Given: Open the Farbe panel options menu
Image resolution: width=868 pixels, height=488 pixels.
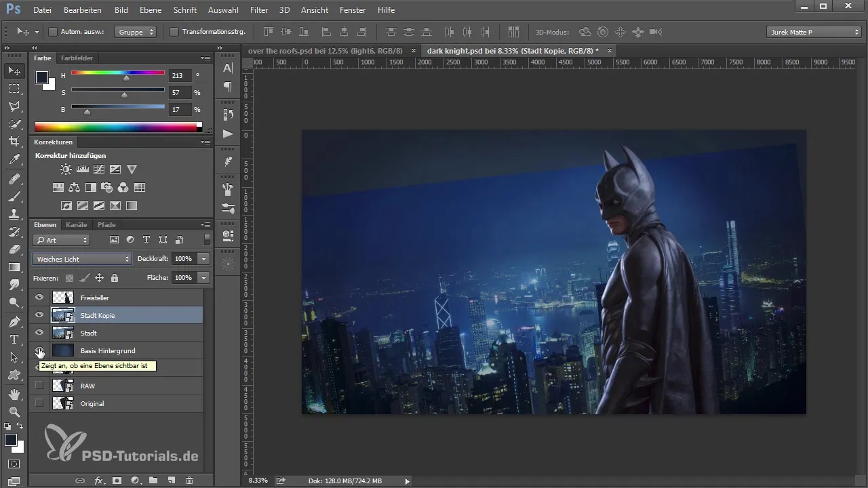Looking at the screenshot, I should (x=205, y=58).
